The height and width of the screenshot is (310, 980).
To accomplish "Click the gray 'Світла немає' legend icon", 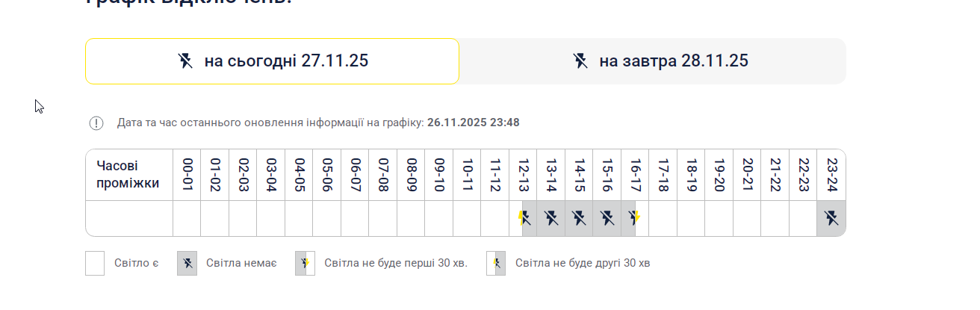I will 187,263.
